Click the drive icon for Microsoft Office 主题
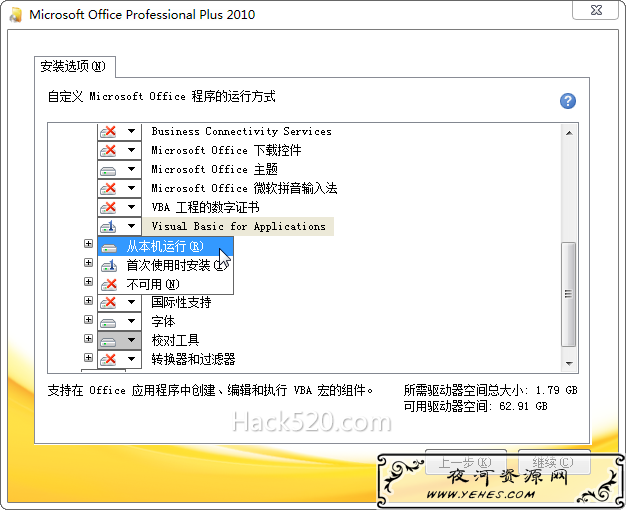This screenshot has width=626, height=510. (x=108, y=171)
